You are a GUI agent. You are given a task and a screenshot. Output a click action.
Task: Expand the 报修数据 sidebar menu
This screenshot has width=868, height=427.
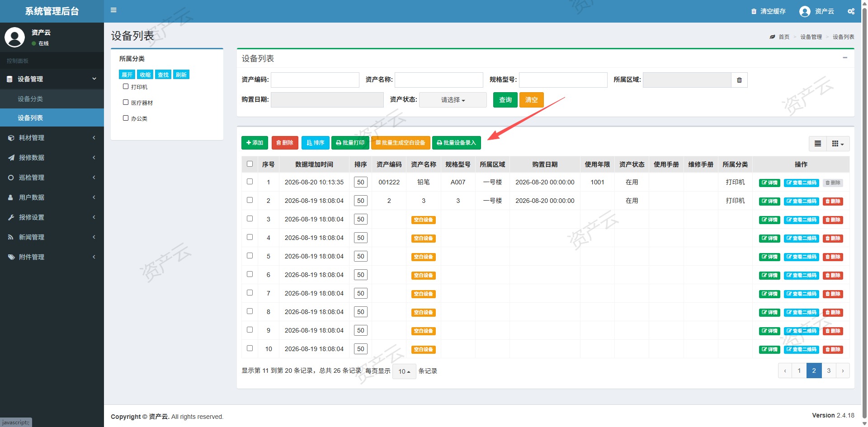[x=52, y=158]
